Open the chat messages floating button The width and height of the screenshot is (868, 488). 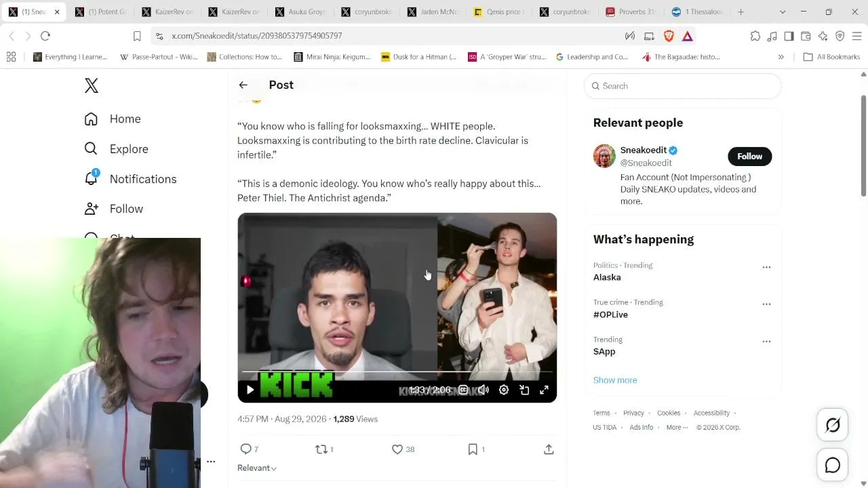coord(833,465)
